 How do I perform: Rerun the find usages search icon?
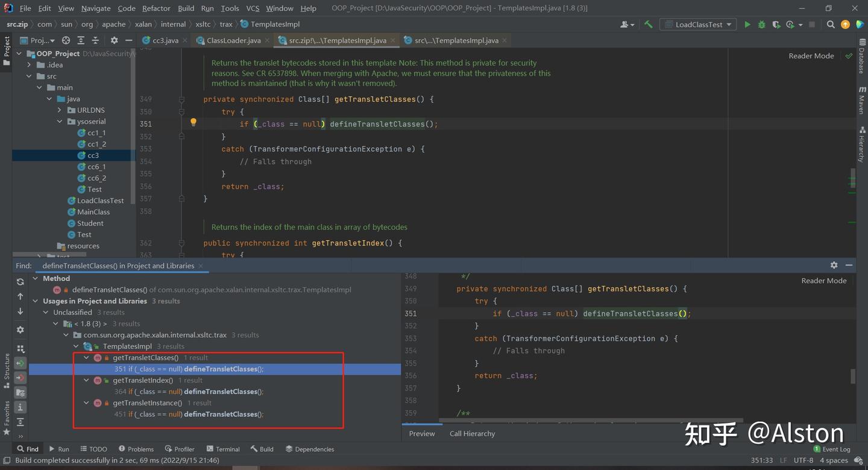(20, 282)
